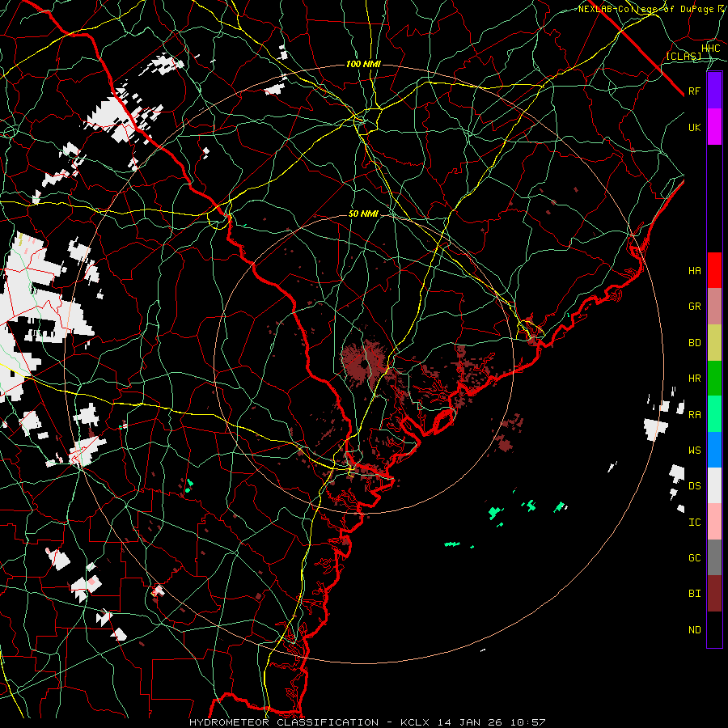Viewport: 728px width, 728px height.
Task: Click the BD legend label
Action: click(694, 343)
